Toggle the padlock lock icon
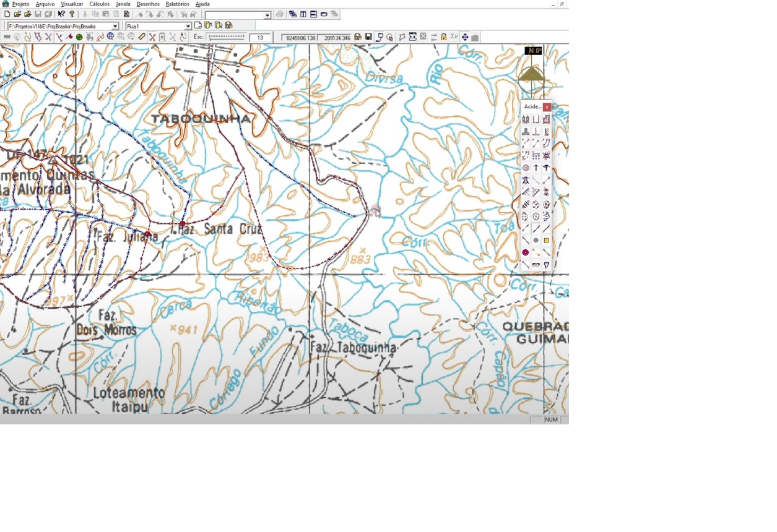Viewport: 777px width, 532px height. (444, 37)
